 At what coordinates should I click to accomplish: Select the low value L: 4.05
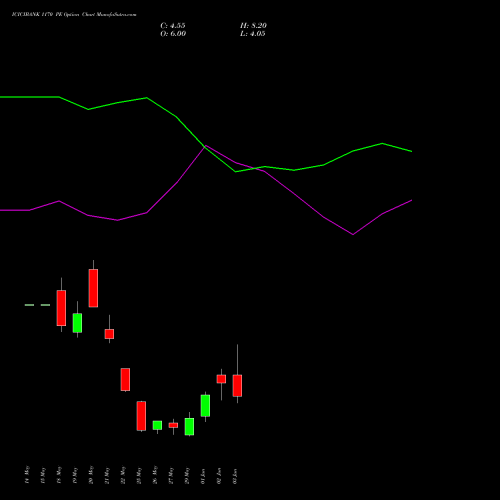pyautogui.click(x=253, y=34)
